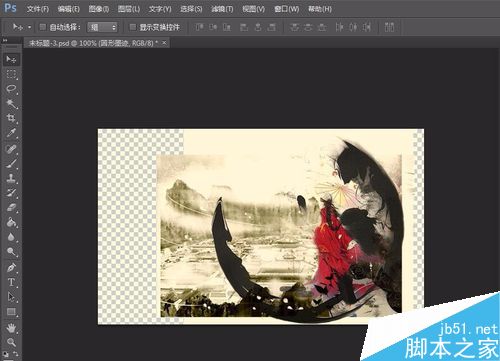Viewport: 500px width, 361px height.
Task: Open the 编辑(E) menu
Action: tap(69, 9)
